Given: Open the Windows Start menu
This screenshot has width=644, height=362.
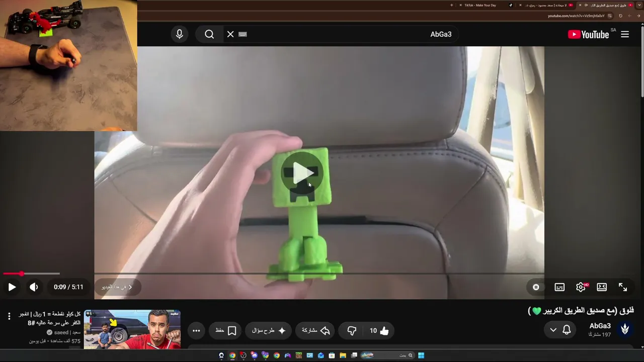Looking at the screenshot, I should point(421,355).
